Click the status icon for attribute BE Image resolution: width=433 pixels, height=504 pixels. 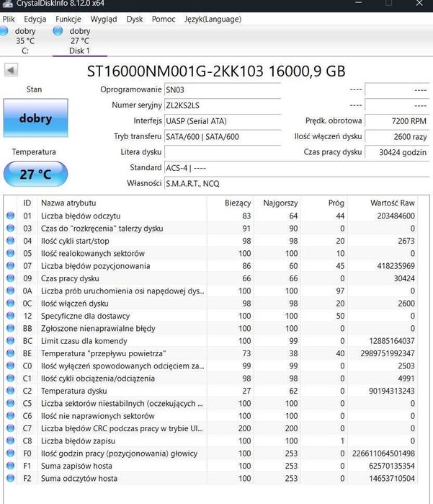[x=11, y=353]
